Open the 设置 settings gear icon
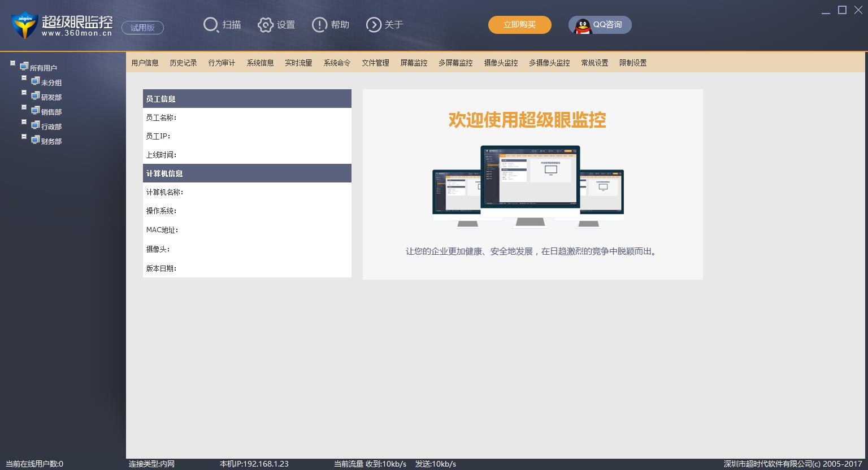The height and width of the screenshot is (470, 868). coord(266,25)
